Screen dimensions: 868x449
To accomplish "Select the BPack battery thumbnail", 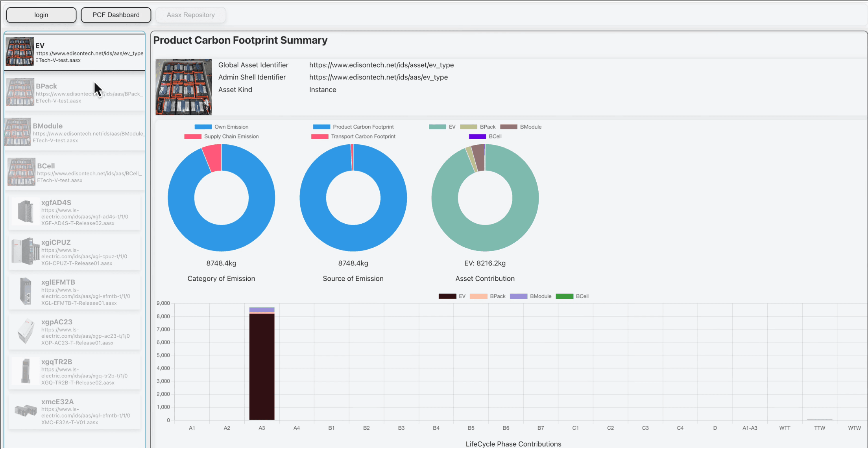I will point(20,92).
